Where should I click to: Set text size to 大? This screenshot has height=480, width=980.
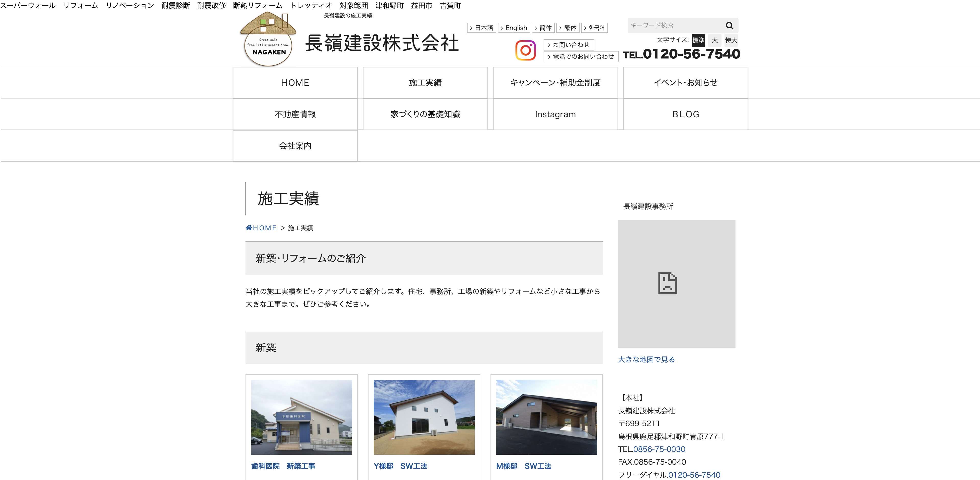point(715,40)
